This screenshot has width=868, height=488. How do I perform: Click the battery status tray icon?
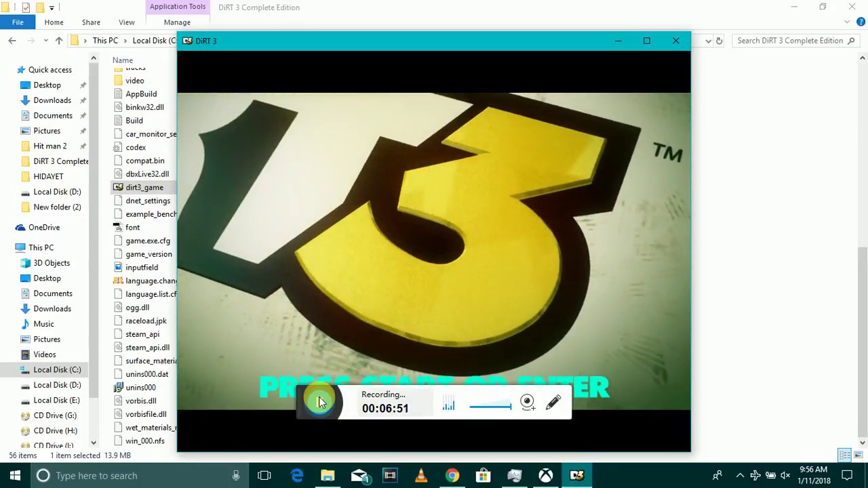tap(770, 476)
